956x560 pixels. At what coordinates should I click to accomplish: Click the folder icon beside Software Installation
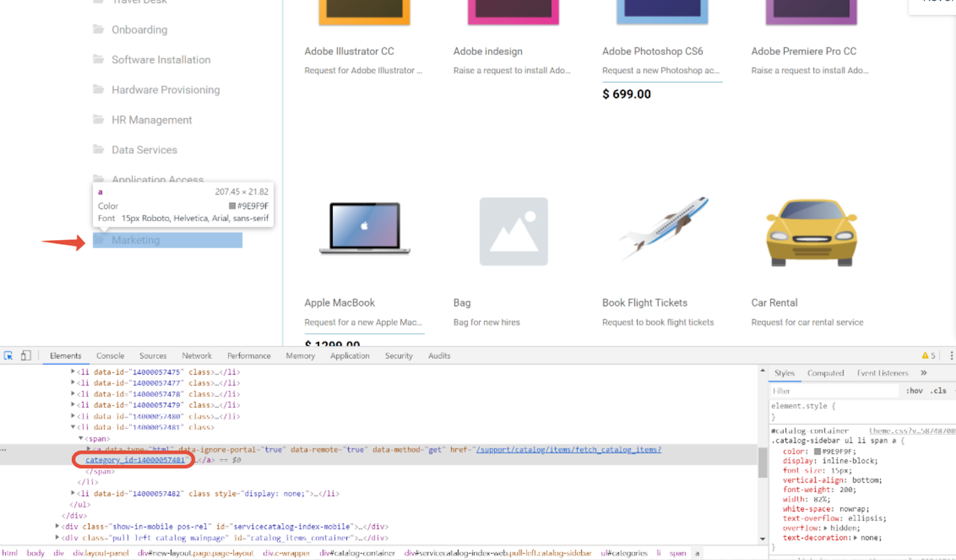click(99, 59)
